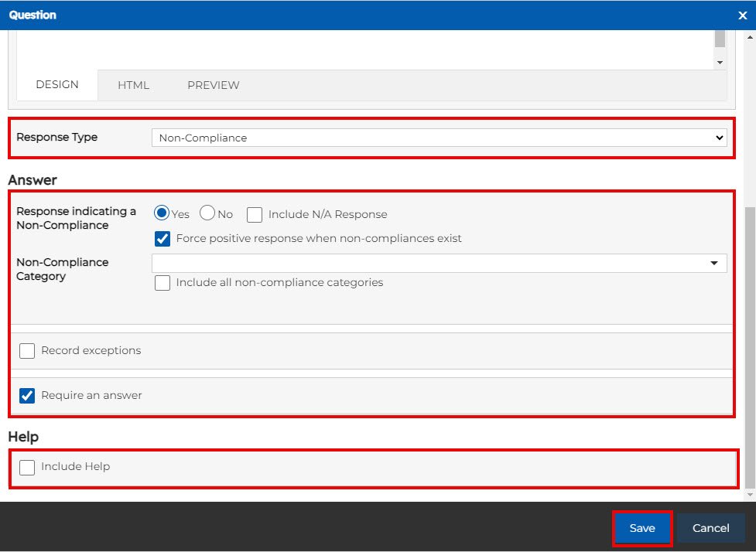Tick the Include Help checkbox
The image size is (756, 552).
[x=27, y=467]
